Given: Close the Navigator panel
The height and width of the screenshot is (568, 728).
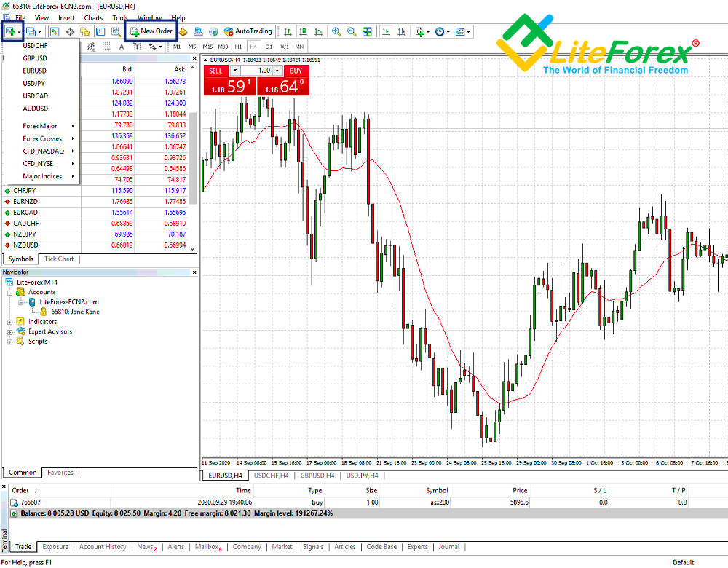Looking at the screenshot, I should 194,272.
